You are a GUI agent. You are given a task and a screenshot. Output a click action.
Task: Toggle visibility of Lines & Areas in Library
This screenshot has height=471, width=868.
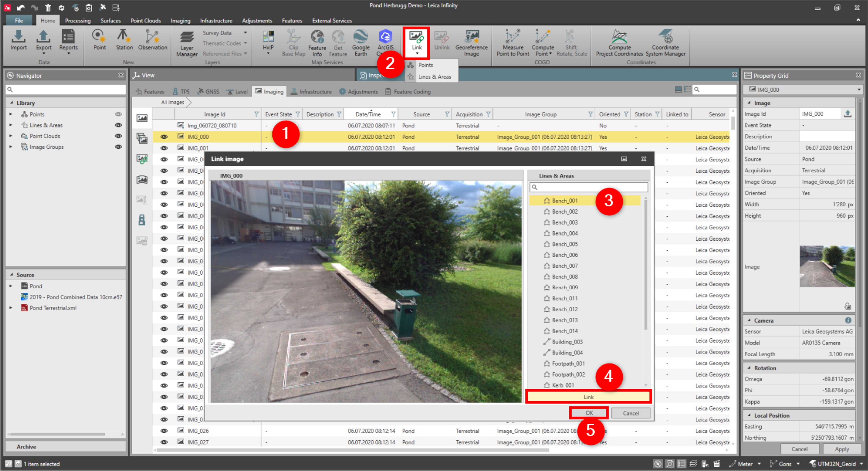118,125
